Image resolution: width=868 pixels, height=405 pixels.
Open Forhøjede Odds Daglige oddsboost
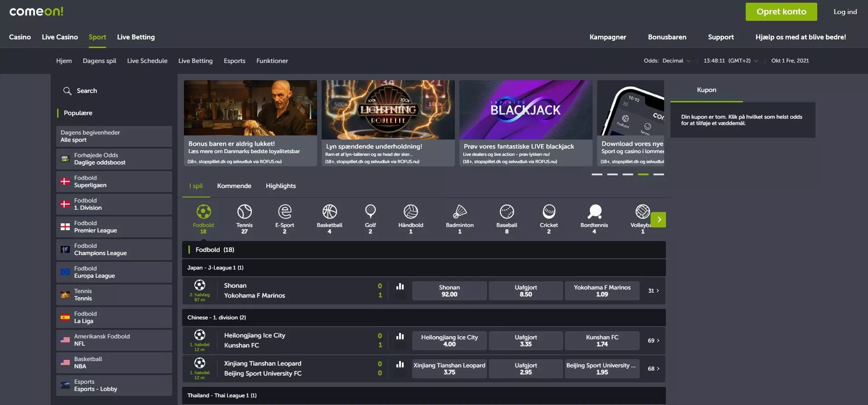click(x=114, y=159)
